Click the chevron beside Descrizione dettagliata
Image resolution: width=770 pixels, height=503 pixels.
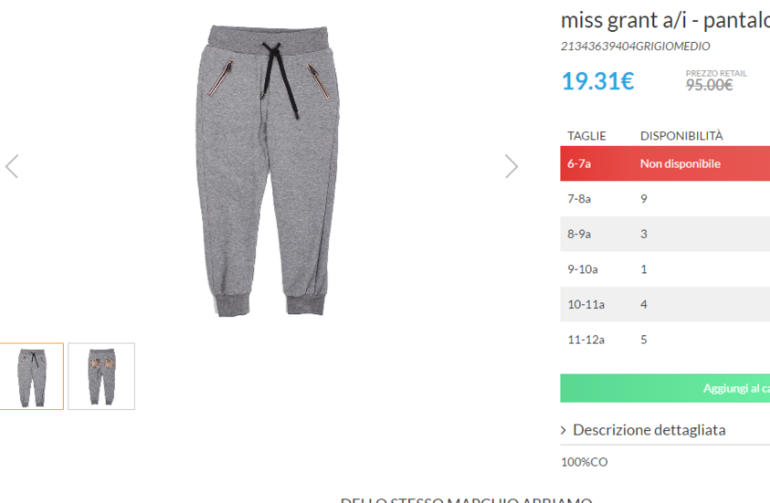click(x=563, y=430)
